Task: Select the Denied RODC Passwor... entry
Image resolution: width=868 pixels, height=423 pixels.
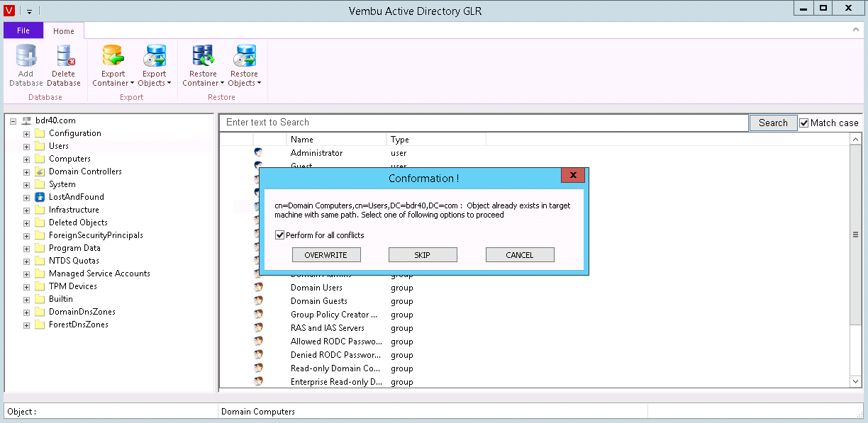Action: pos(336,355)
